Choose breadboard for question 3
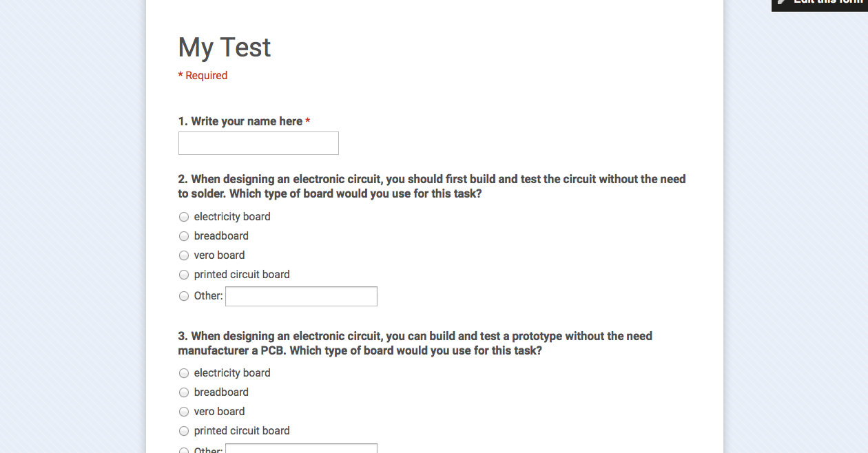Viewport: 868px width, 453px height. point(184,392)
